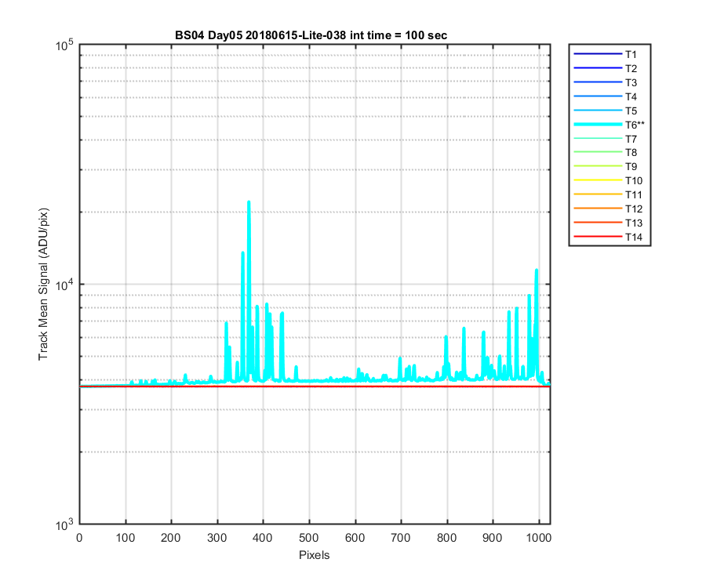Image resolution: width=706 pixels, height=588 pixels.
Task: Click the y-axis tick label 10^5
Action: pos(64,45)
